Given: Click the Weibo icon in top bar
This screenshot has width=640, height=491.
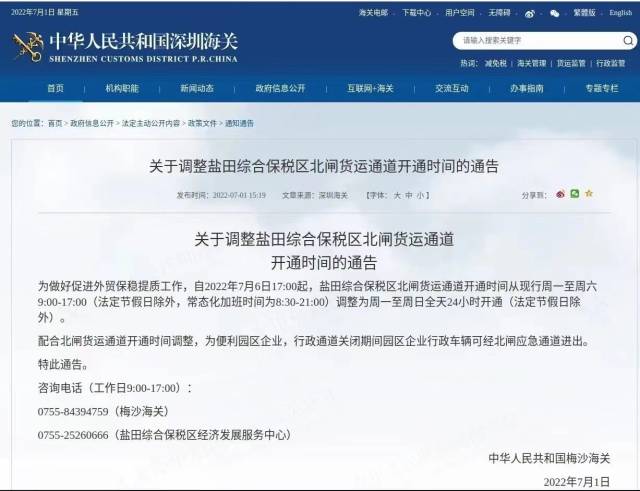Looking at the screenshot, I should click(530, 13).
